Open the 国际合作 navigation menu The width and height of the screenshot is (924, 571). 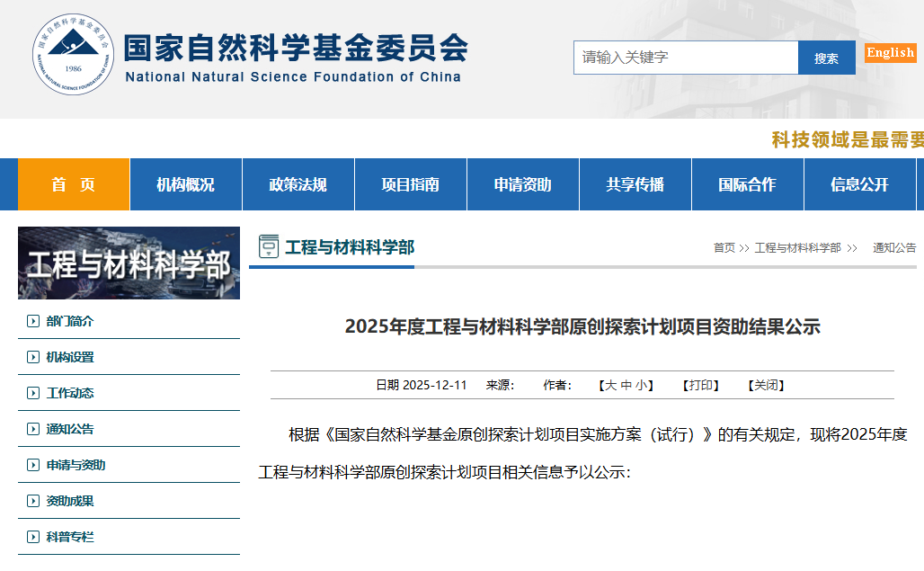(x=748, y=184)
